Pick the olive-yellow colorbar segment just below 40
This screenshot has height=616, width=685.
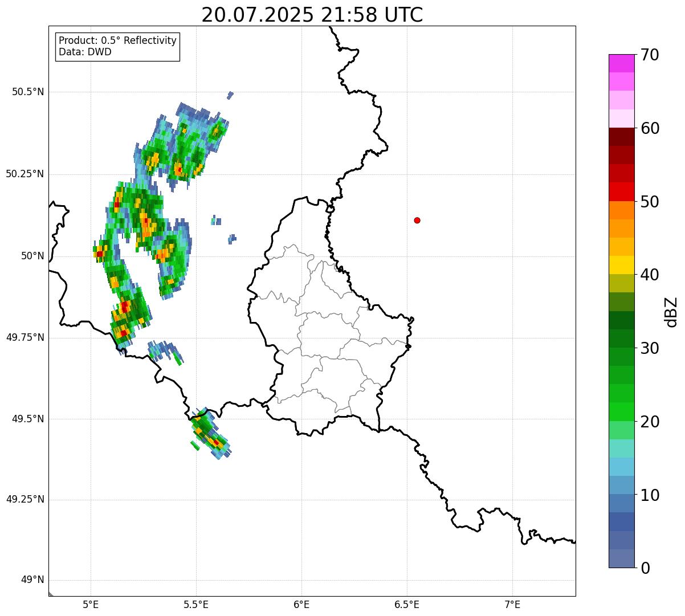pyautogui.click(x=622, y=283)
